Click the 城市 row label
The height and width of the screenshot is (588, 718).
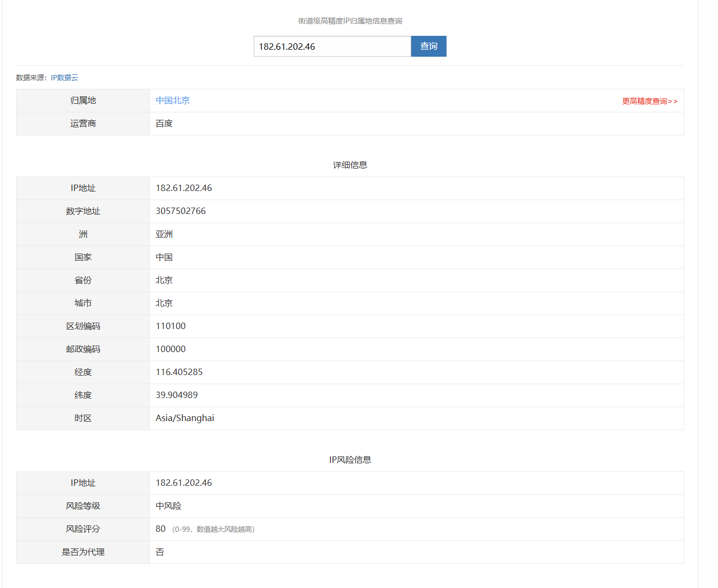(x=83, y=303)
